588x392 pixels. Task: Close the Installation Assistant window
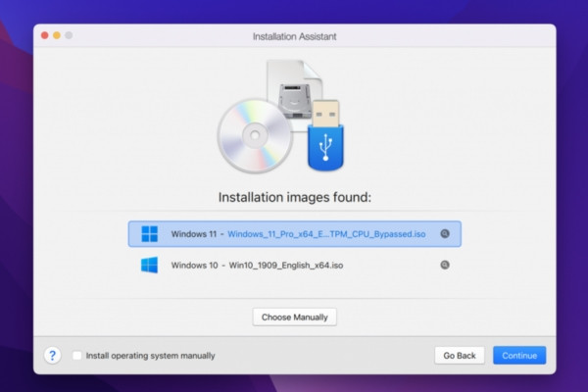45,35
